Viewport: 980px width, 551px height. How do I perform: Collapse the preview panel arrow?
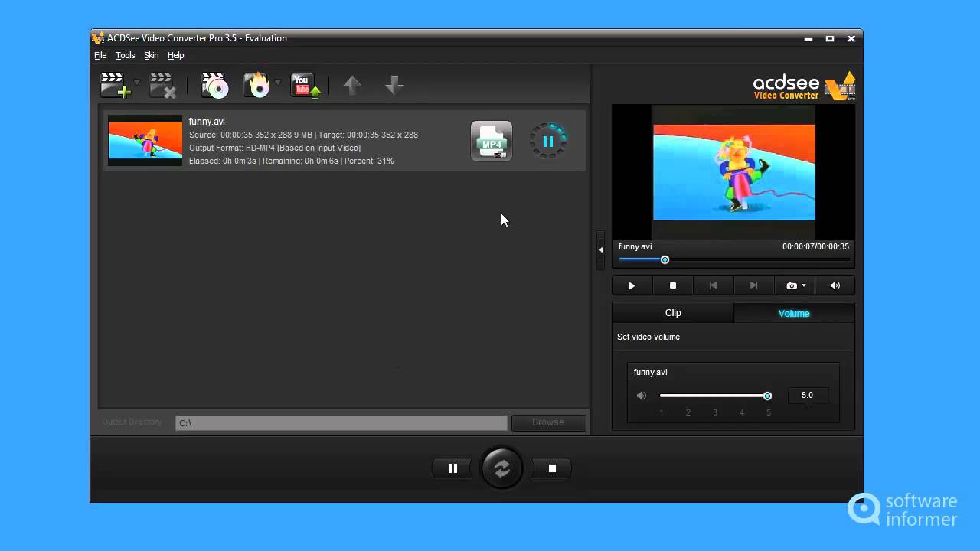(600, 249)
